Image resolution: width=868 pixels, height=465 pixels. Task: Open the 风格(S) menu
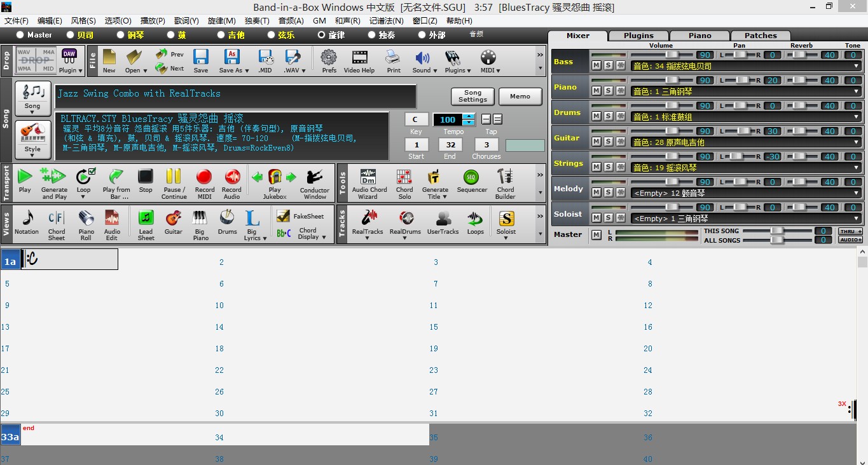pyautogui.click(x=83, y=21)
